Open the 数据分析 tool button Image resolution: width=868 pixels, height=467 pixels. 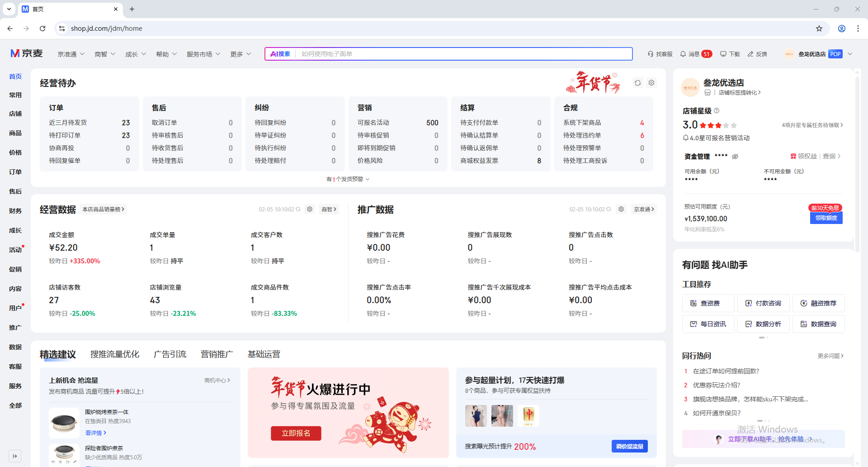point(764,324)
